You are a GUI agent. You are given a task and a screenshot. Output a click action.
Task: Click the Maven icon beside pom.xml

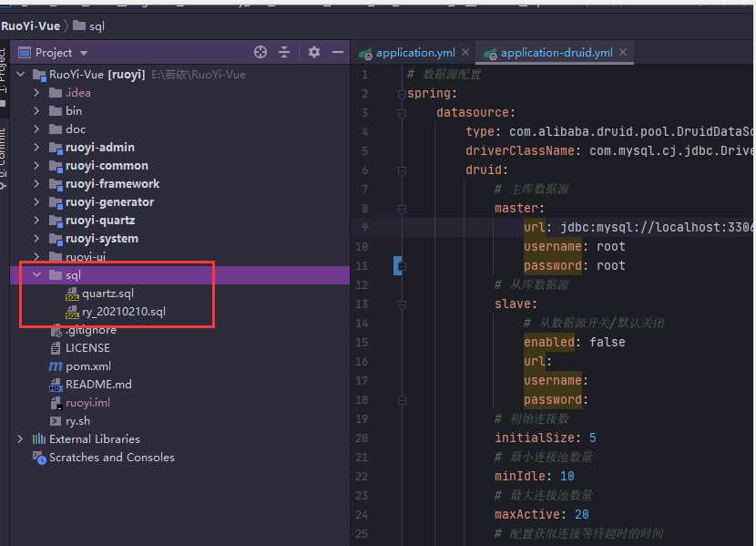56,366
